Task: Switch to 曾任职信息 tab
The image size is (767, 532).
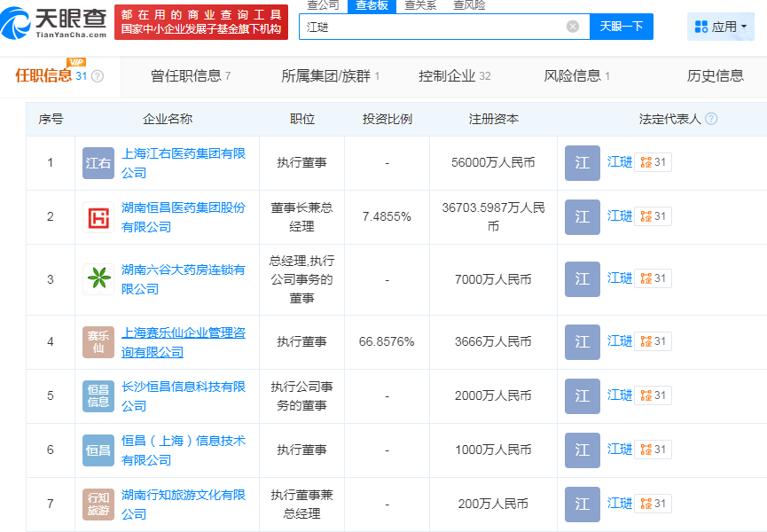Action: (190, 76)
